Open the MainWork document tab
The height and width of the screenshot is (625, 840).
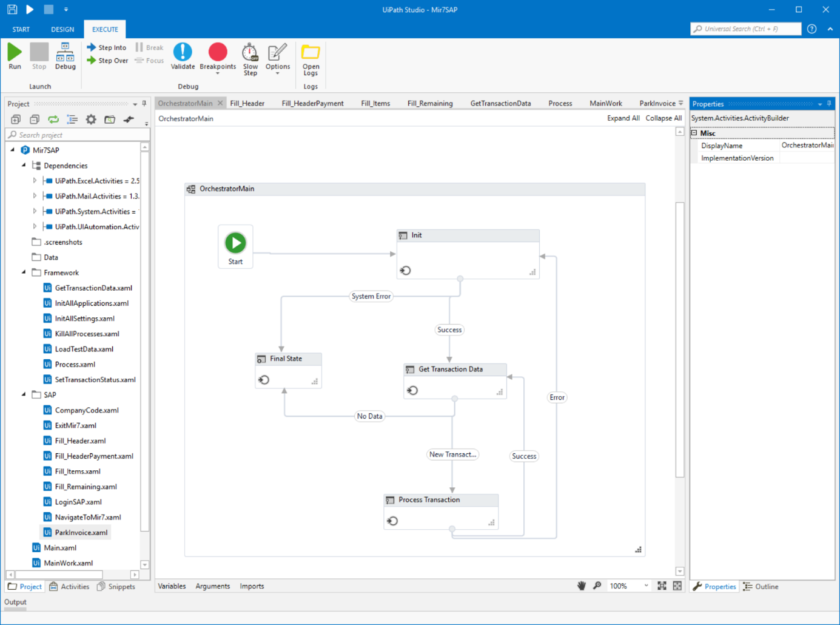pyautogui.click(x=606, y=103)
